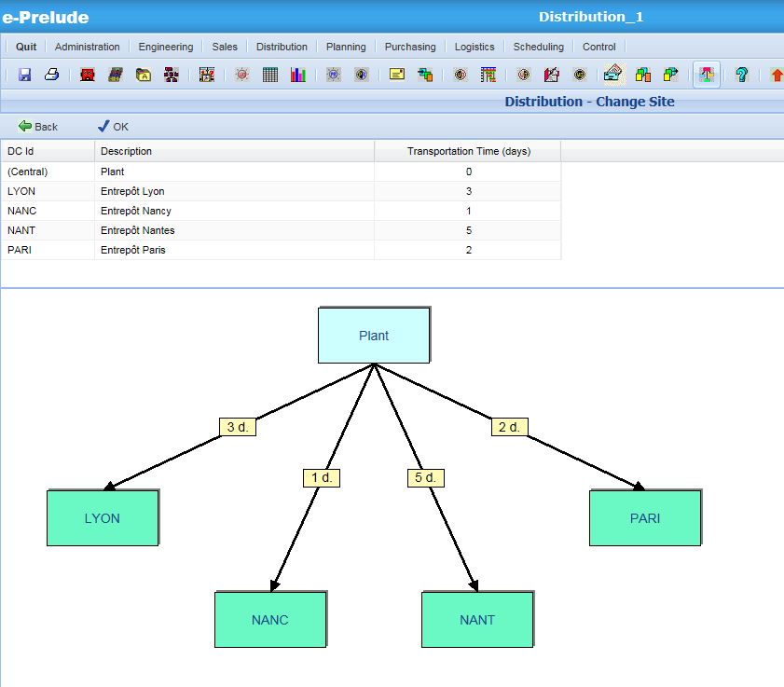This screenshot has width=784, height=687.
Task: Click the Transportation Time column header
Action: (x=468, y=151)
